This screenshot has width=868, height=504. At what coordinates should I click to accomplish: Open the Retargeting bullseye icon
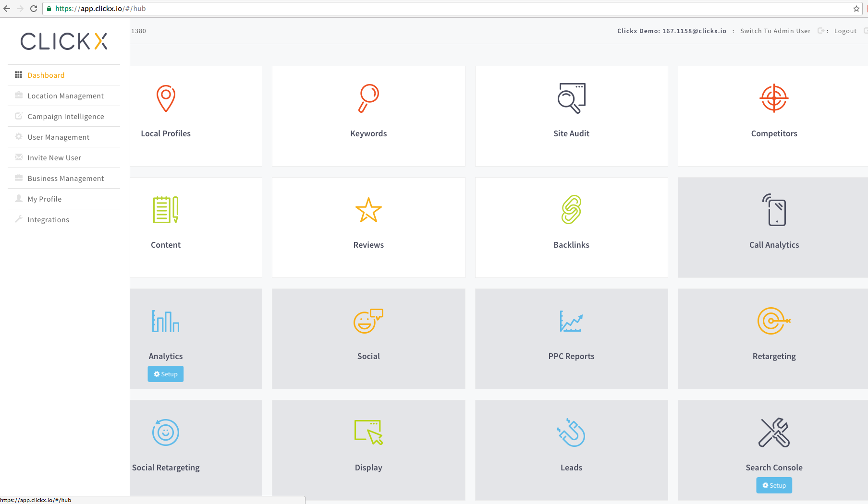[774, 321]
